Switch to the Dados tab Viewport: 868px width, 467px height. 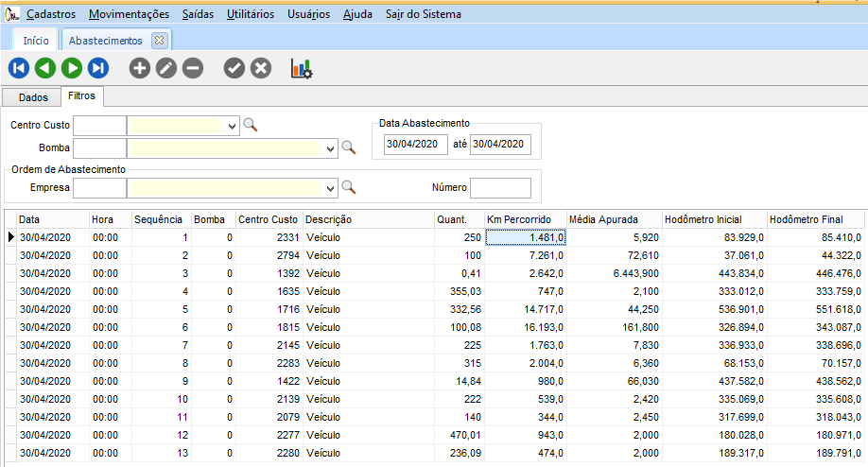pos(33,97)
